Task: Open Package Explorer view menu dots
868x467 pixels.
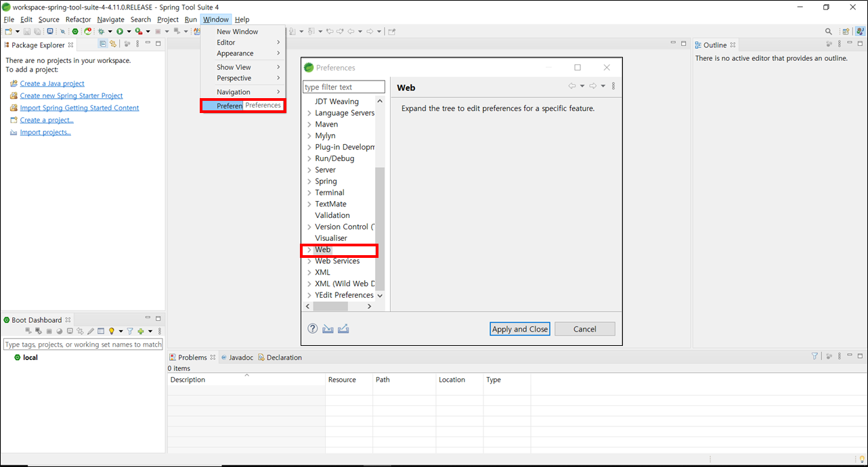Action: 137,44
